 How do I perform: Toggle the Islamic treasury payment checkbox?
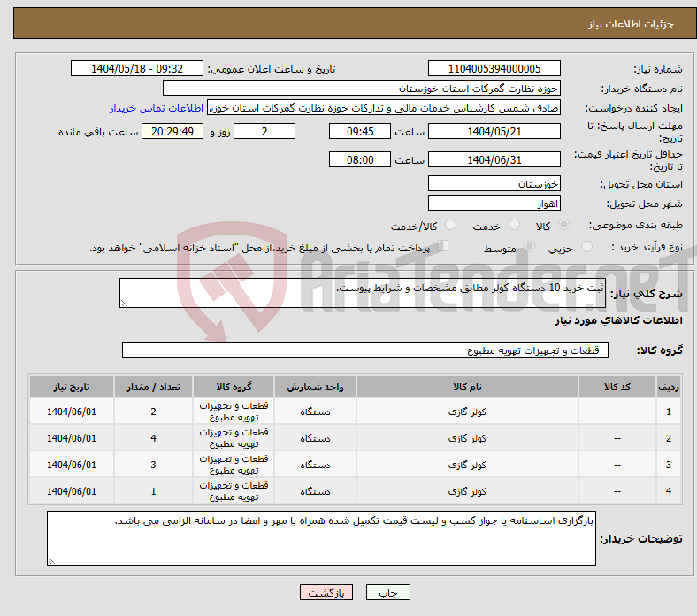(x=443, y=245)
